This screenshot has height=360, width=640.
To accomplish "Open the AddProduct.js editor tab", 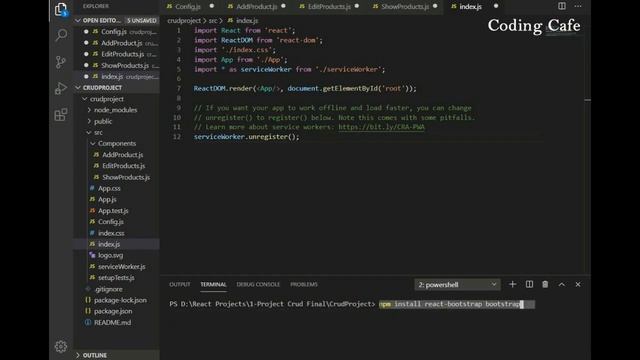I will (256, 7).
